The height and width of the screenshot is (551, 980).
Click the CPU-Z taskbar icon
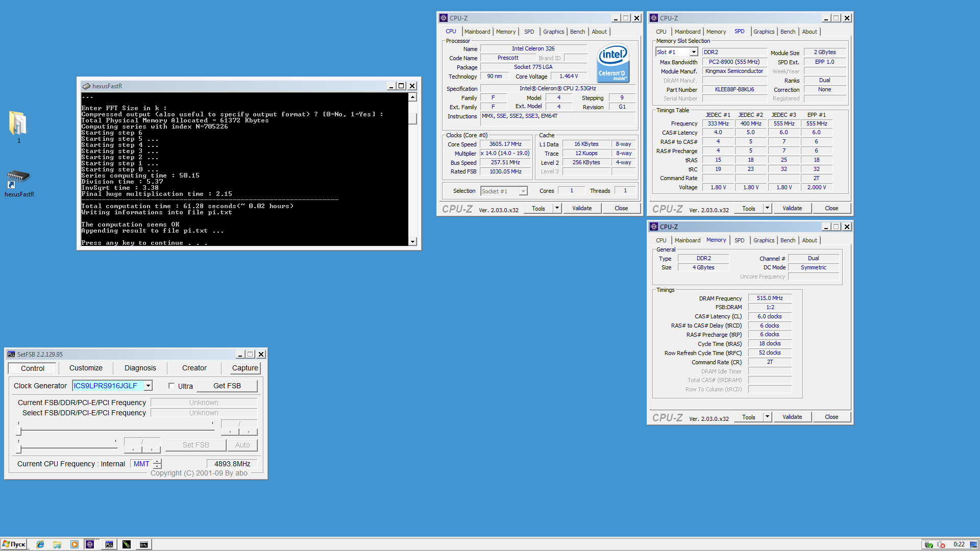tap(90, 544)
